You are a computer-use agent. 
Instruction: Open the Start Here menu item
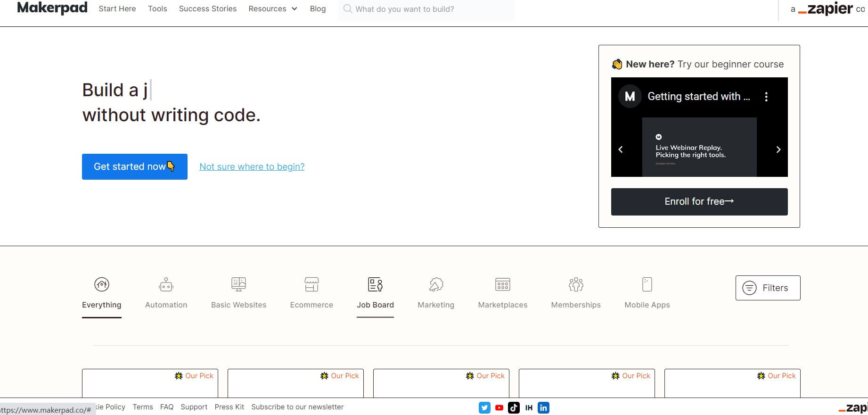point(117,9)
